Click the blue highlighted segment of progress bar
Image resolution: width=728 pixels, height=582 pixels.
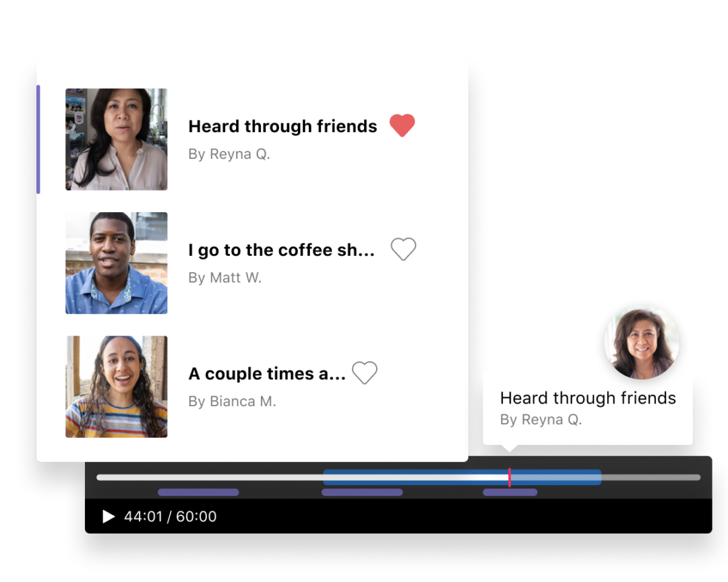click(x=462, y=477)
